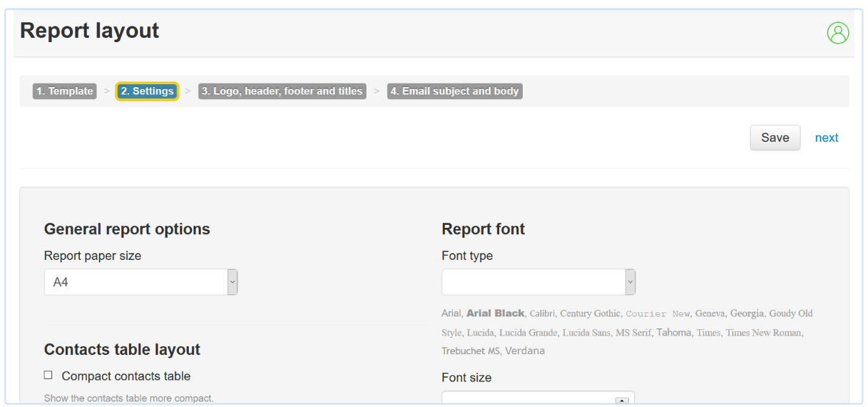This screenshot has height=407, width=868.
Task: Click the Save button
Action: click(x=775, y=138)
